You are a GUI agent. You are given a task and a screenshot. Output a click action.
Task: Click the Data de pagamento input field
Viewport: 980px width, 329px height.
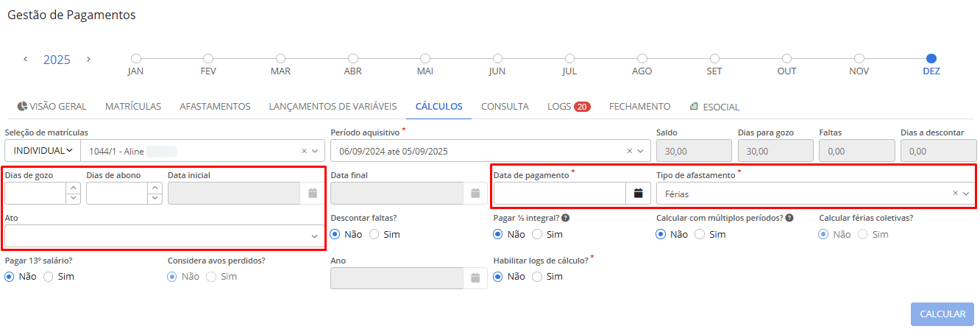[560, 194]
